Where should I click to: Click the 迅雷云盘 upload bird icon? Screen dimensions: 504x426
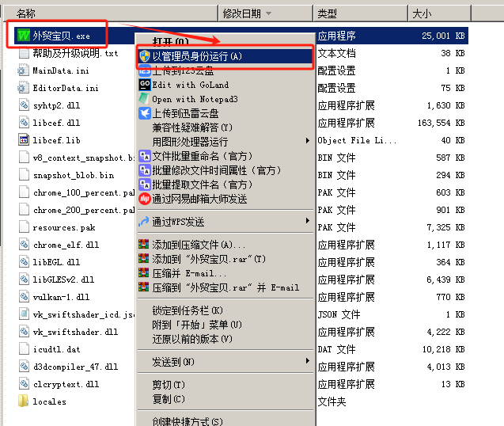coord(144,113)
